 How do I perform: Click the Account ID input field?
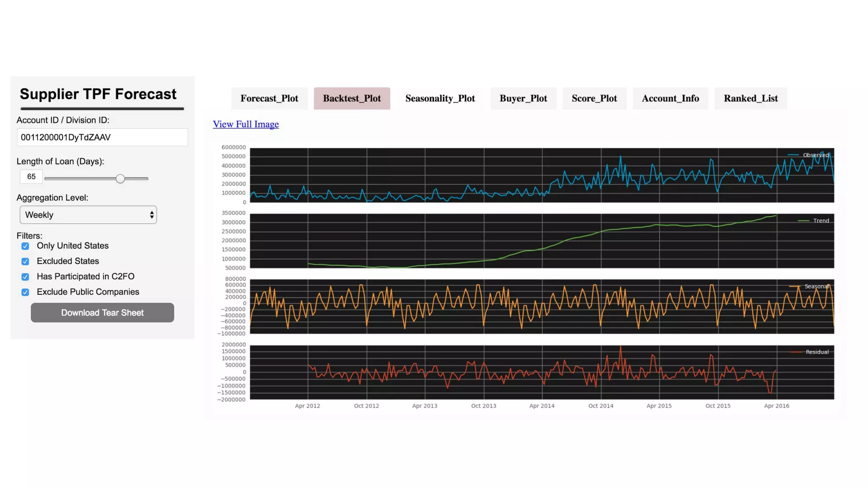click(x=102, y=137)
